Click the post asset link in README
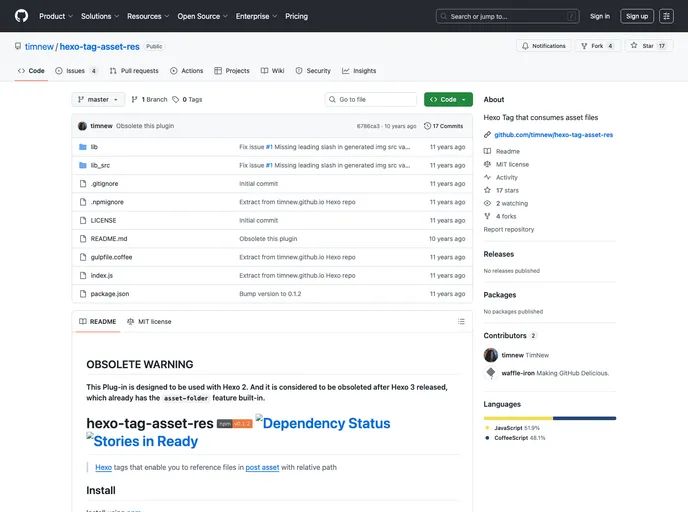 (x=262, y=467)
